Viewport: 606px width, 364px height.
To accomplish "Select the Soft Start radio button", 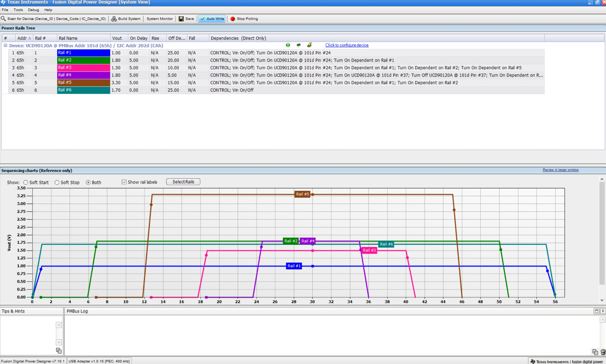I will tap(26, 183).
